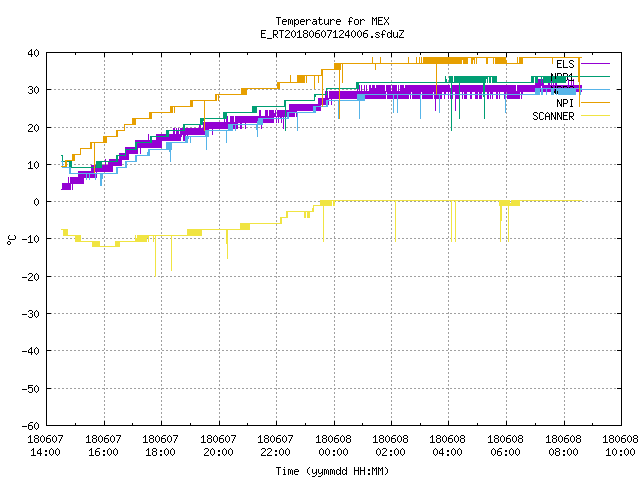Click the purple ELS legend line sample
This screenshot has height=480, width=640.
pyautogui.click(x=595, y=64)
